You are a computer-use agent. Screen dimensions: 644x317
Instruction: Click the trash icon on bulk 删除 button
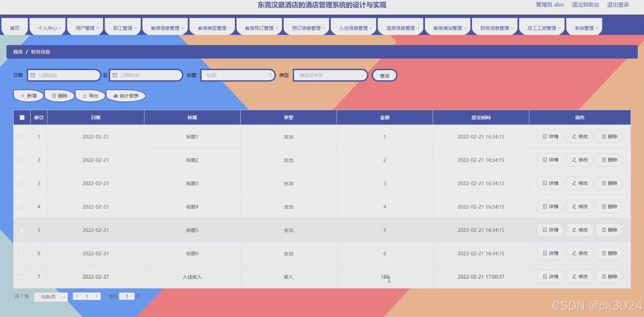[x=54, y=96]
